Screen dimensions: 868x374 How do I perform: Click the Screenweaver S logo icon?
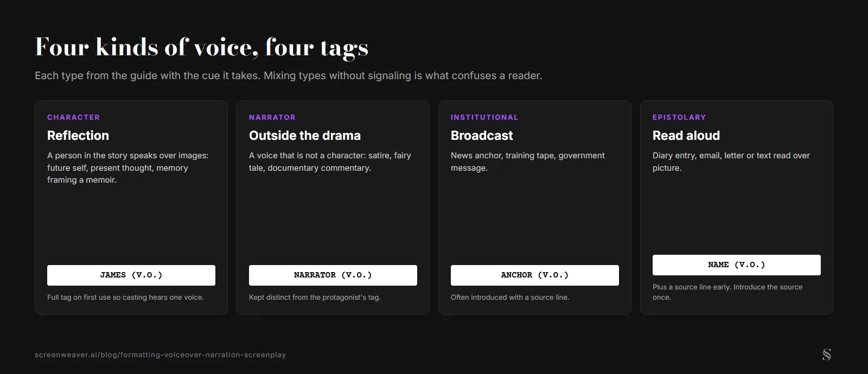pyautogui.click(x=826, y=354)
